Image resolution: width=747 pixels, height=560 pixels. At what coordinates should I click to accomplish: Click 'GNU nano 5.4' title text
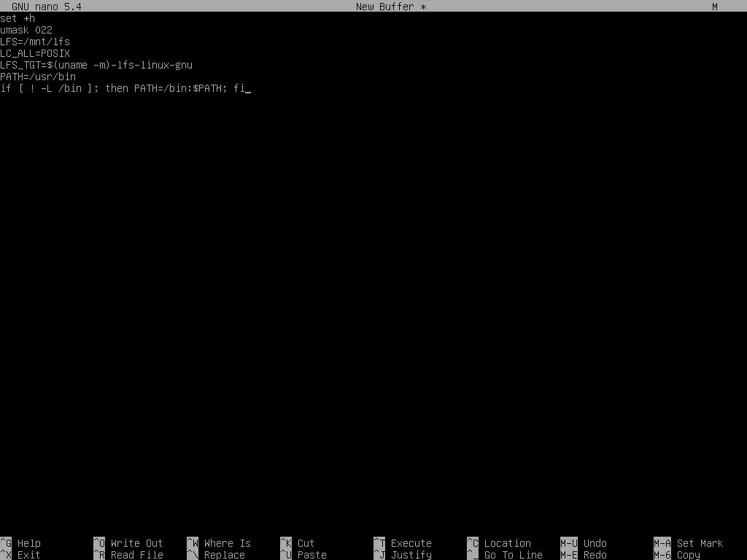click(47, 7)
